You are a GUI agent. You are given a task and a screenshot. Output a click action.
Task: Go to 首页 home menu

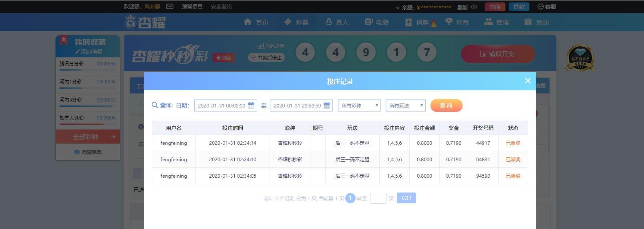tap(256, 22)
